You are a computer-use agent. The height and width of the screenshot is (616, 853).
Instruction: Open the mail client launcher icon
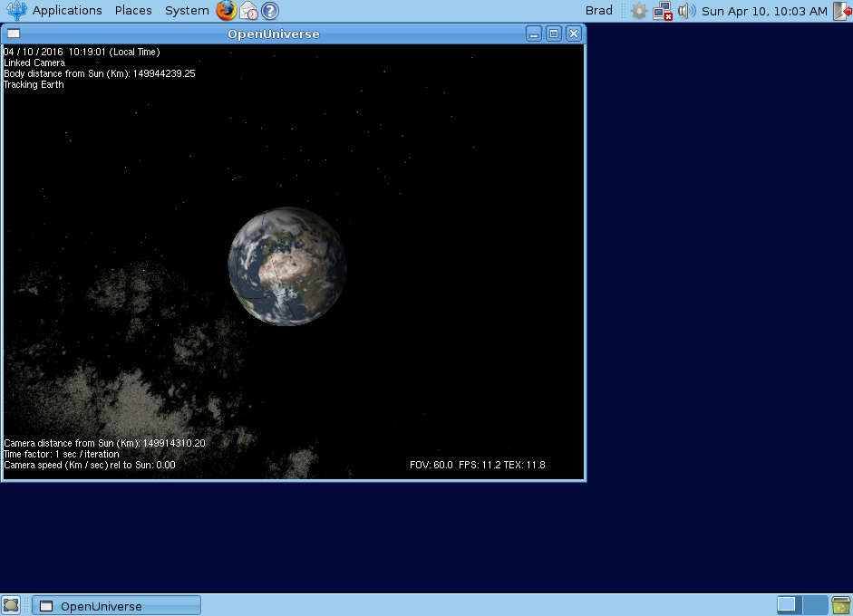click(248, 10)
